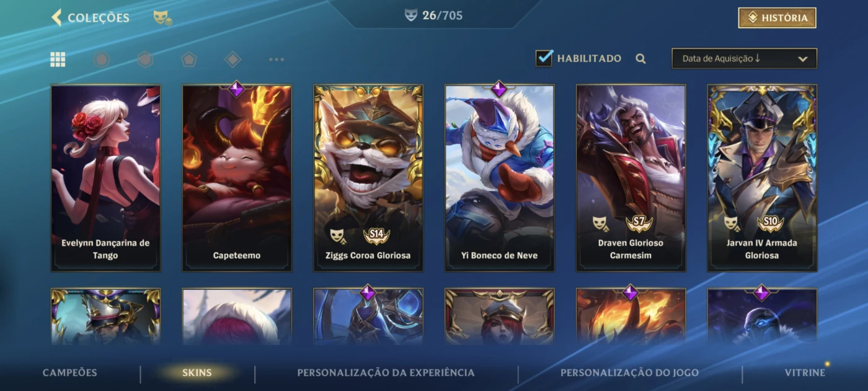This screenshot has height=391, width=868.
Task: Click the sort dropdown chevron arrow
Action: click(x=802, y=59)
